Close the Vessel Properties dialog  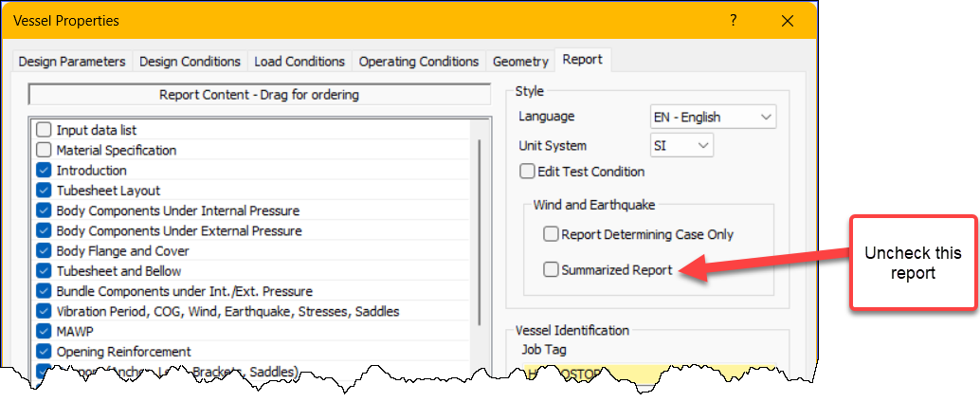pyautogui.click(x=788, y=21)
